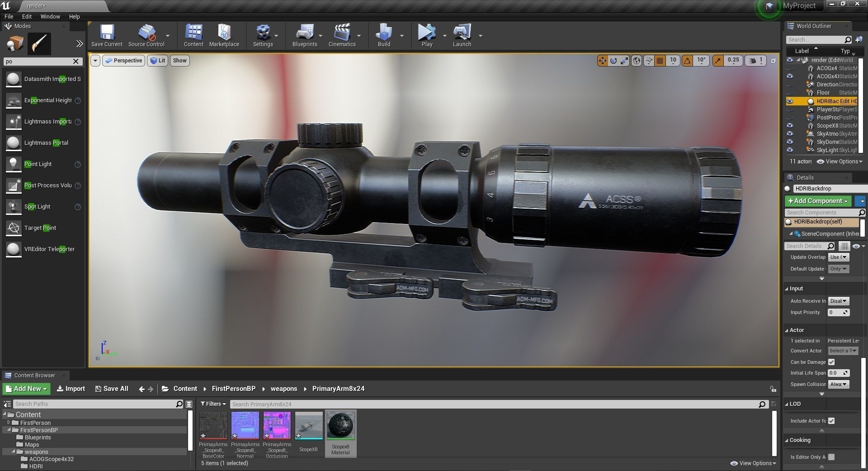Open Source Control from the toolbar
This screenshot has width=868, height=471.
pyautogui.click(x=146, y=36)
